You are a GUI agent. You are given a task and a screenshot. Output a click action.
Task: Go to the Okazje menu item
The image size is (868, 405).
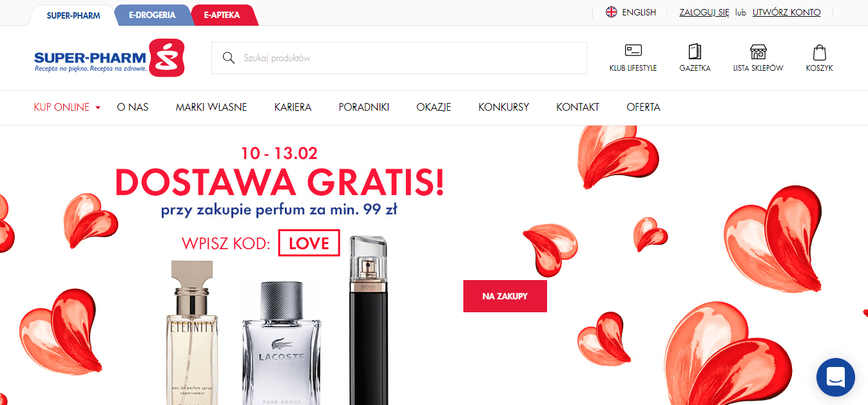(434, 108)
